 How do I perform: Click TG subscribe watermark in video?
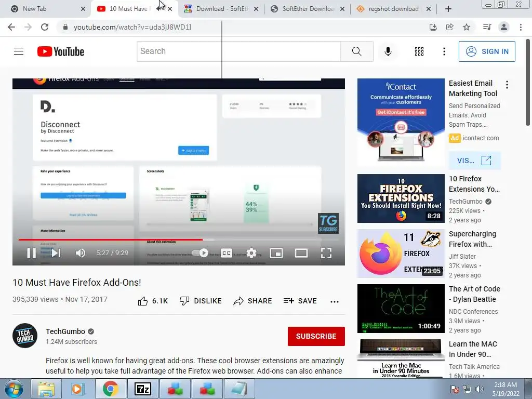point(328,223)
